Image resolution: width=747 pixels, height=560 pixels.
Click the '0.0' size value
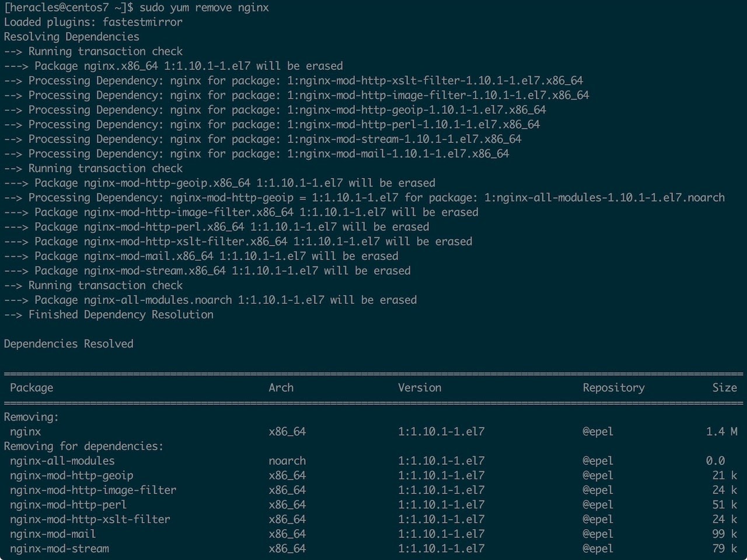715,461
